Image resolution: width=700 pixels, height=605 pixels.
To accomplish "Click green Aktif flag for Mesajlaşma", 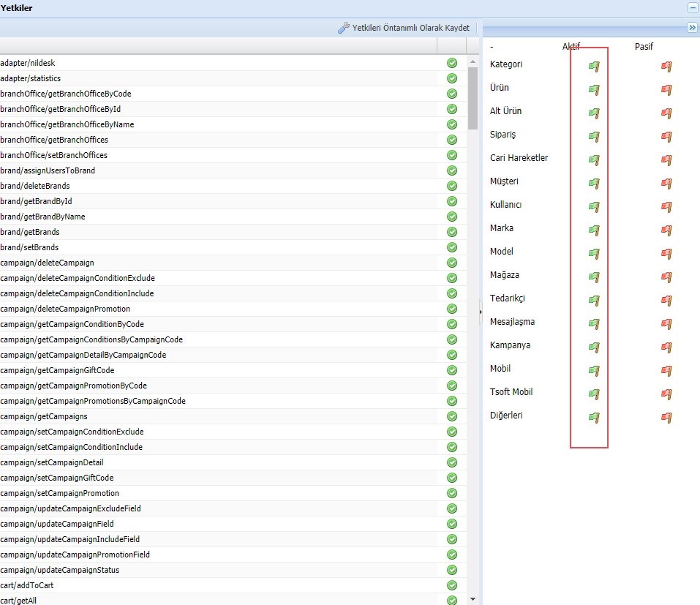I will (x=594, y=323).
